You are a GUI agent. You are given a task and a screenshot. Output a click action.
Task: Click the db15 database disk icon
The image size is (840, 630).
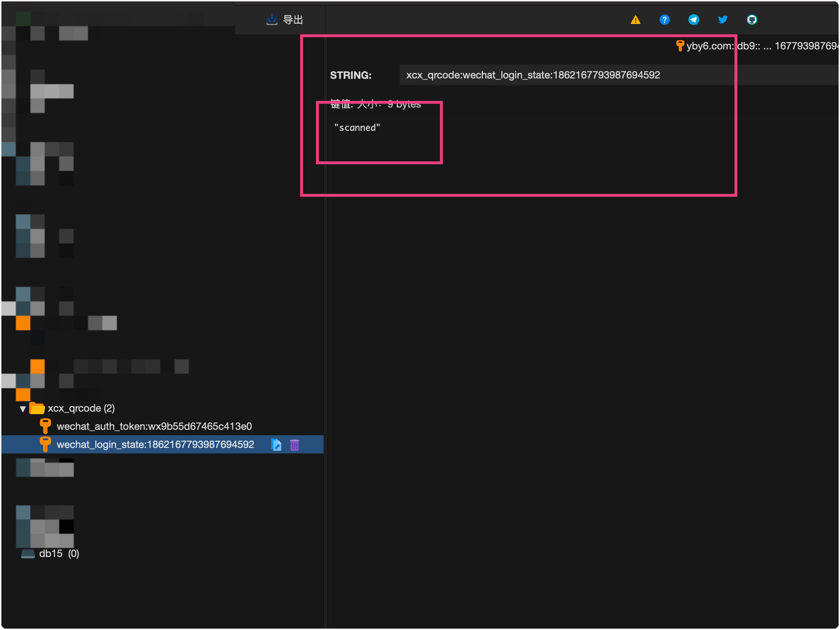coord(28,554)
